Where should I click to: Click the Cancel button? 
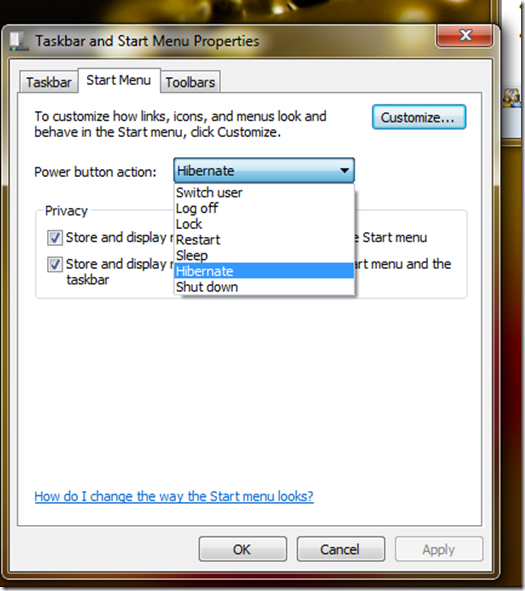(340, 549)
